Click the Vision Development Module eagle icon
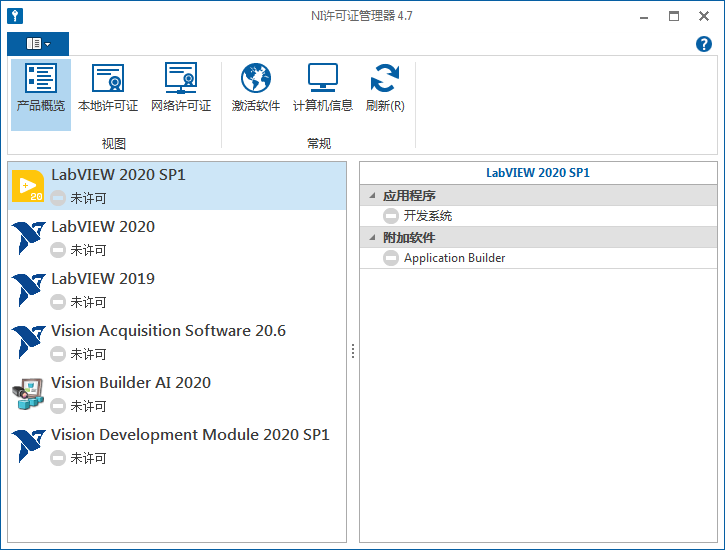 (28, 446)
